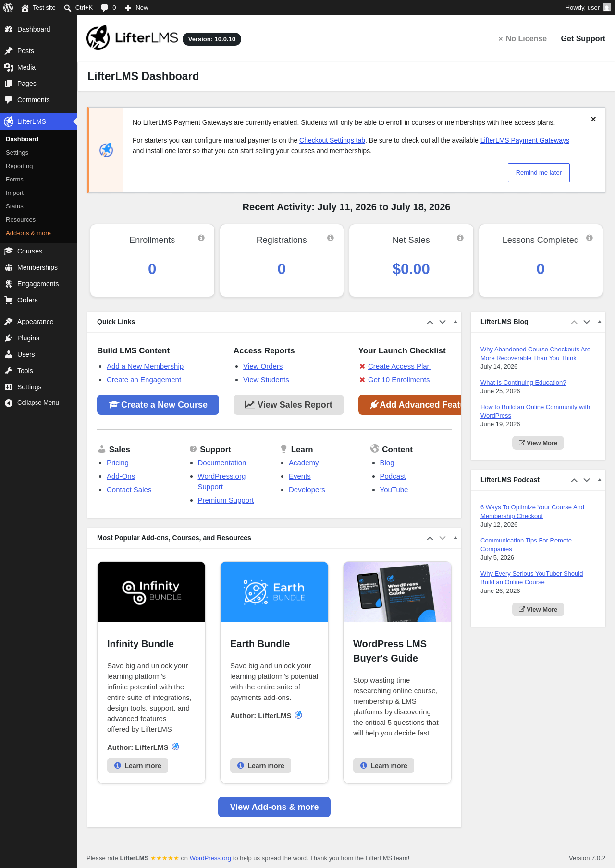The width and height of the screenshot is (615, 868).
Task: Open the Premium Support link
Action: pyautogui.click(x=226, y=500)
